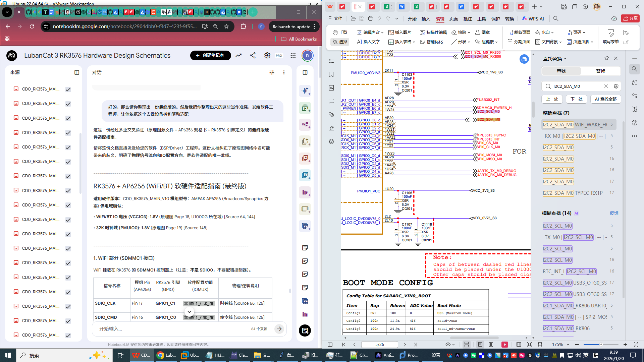The height and width of the screenshot is (362, 644).
Task: Click the 下一处 next match button
Action: coord(577,99)
